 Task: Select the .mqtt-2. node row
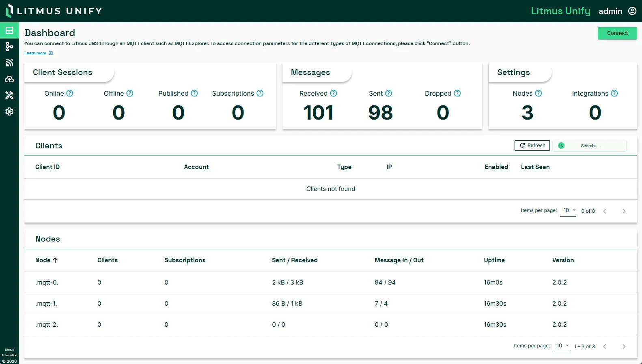331,325
